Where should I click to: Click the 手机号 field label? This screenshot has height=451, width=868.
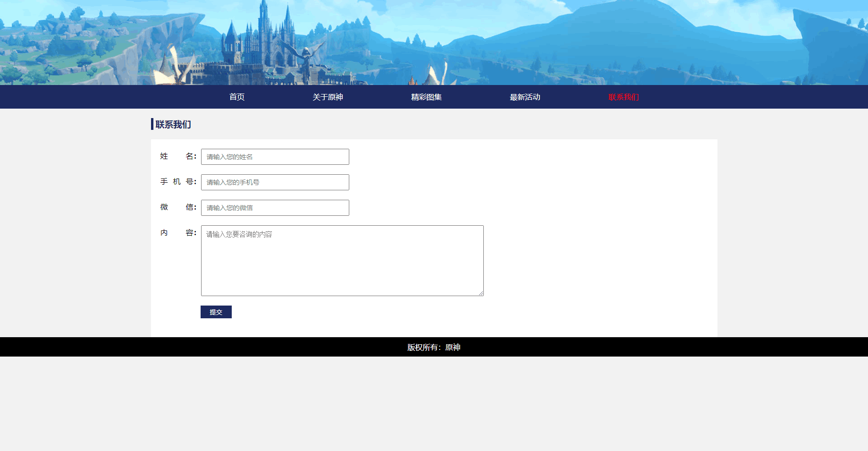point(178,182)
